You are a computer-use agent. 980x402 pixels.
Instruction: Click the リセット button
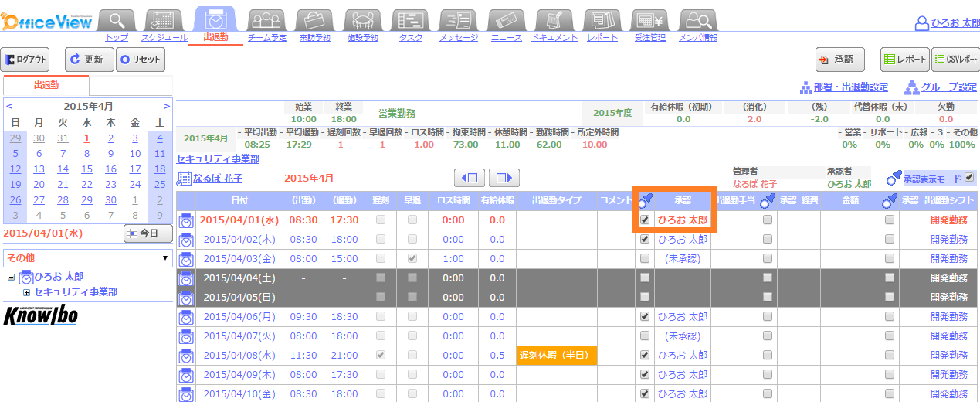tap(141, 60)
